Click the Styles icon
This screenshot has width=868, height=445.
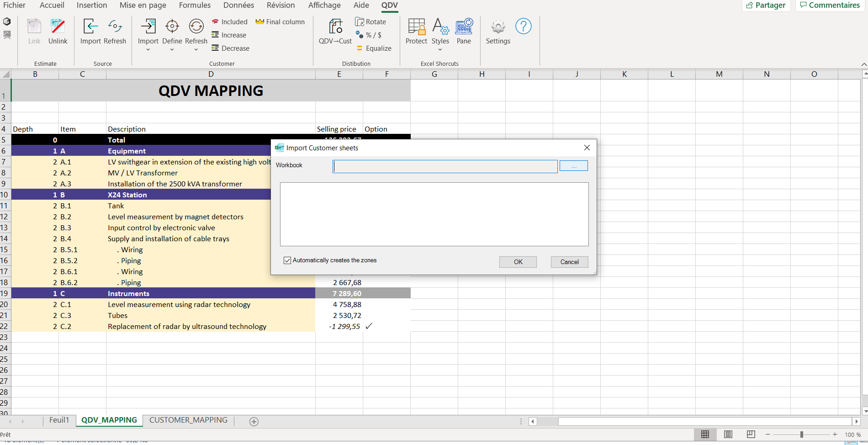point(440,26)
